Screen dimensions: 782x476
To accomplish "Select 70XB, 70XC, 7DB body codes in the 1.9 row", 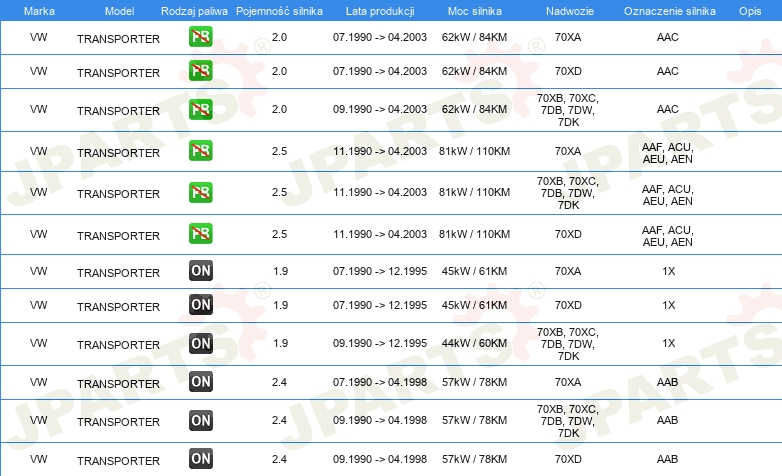I will [x=568, y=344].
